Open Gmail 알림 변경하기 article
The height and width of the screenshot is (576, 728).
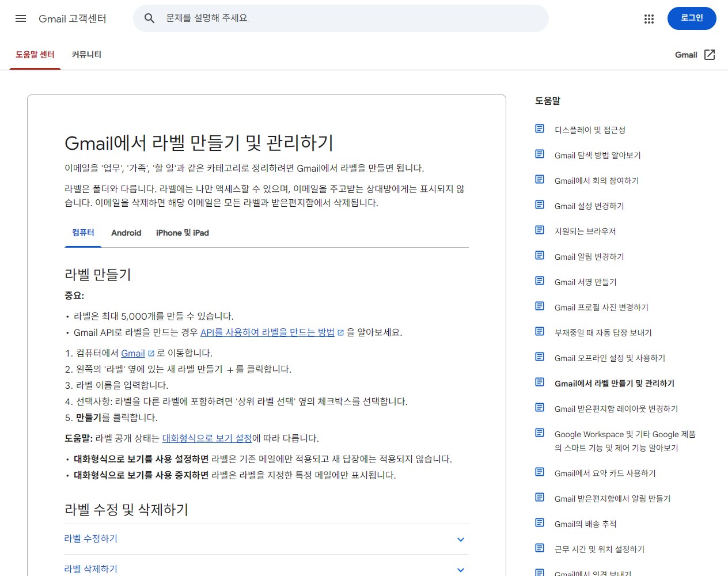tap(589, 257)
